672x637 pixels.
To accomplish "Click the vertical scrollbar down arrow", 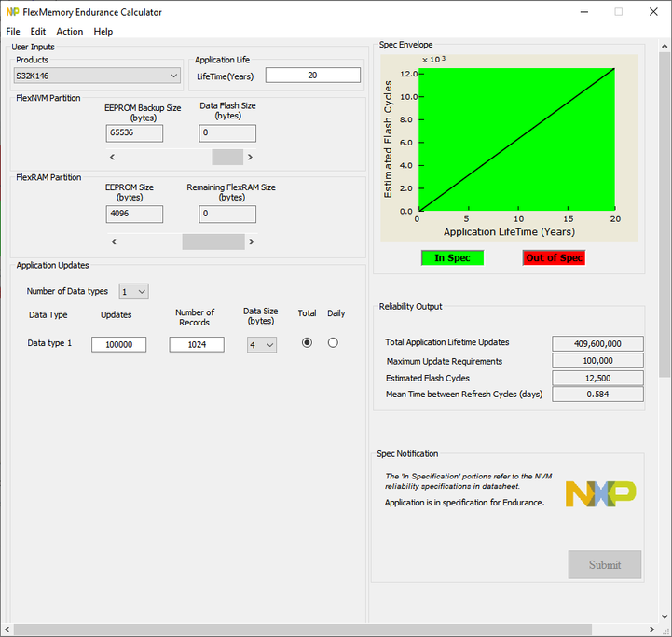I will coord(665,616).
